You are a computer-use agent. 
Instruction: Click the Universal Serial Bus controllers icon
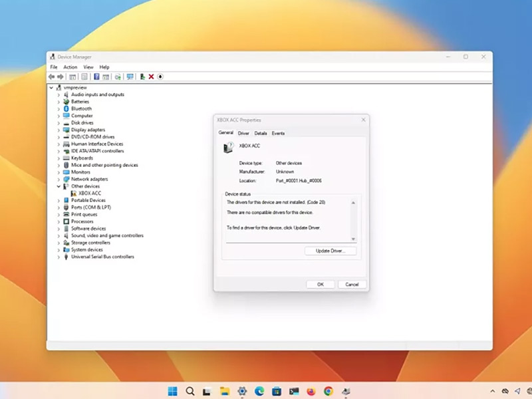coord(66,257)
